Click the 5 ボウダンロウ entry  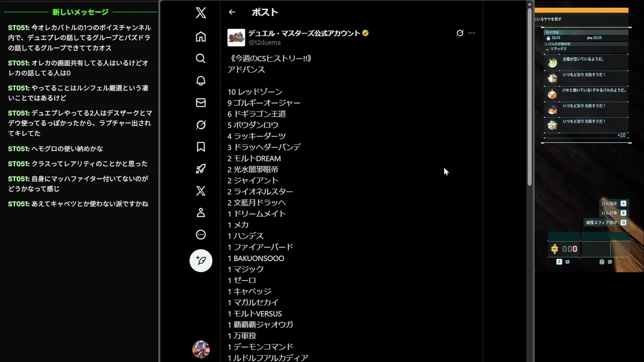point(253,125)
